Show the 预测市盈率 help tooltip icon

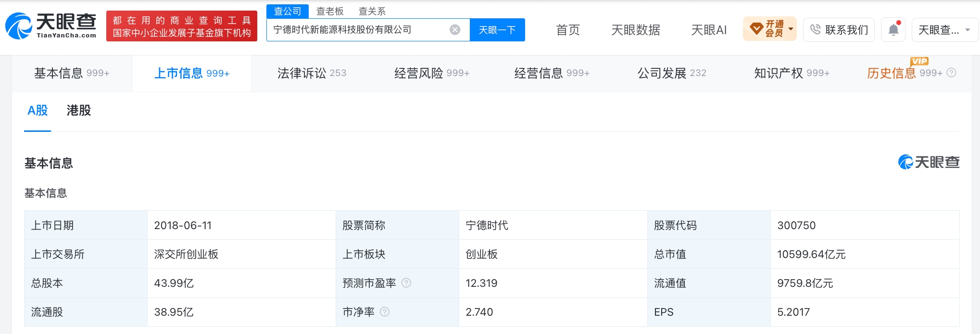point(406,283)
